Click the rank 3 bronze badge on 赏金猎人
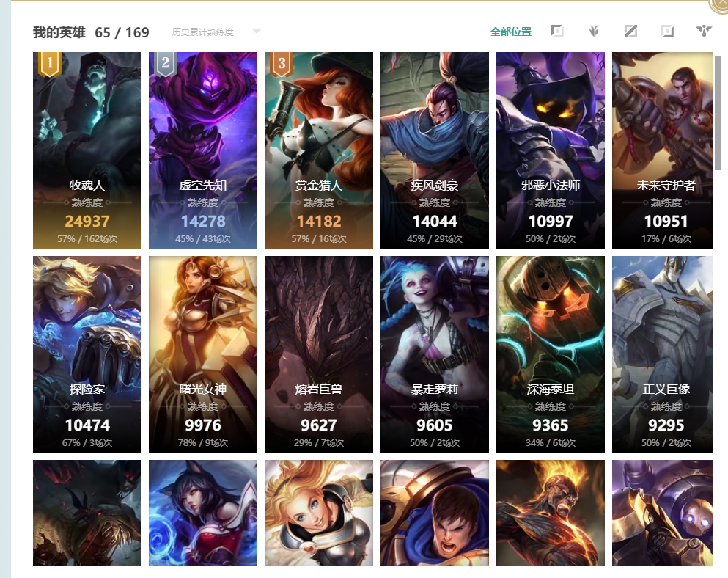 click(282, 64)
